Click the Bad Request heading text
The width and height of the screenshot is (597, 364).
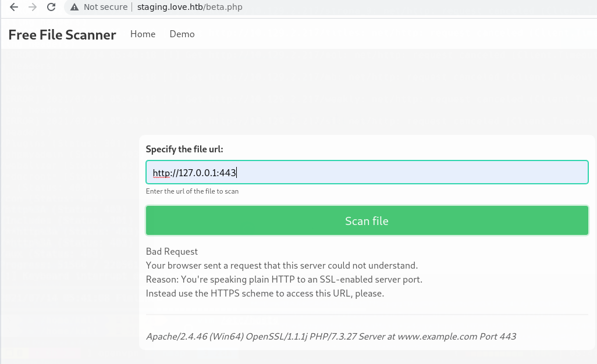click(x=172, y=252)
